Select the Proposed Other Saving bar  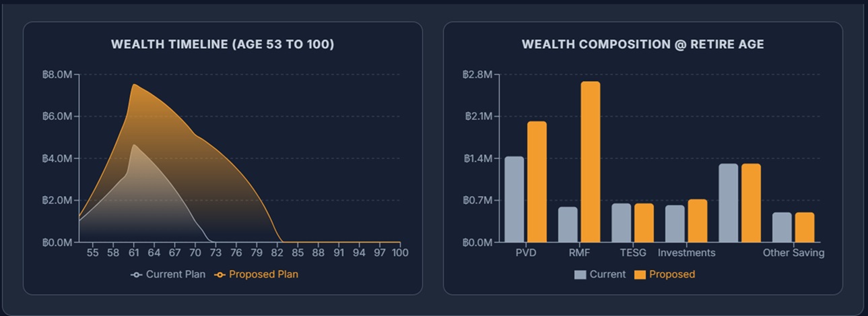point(805,227)
